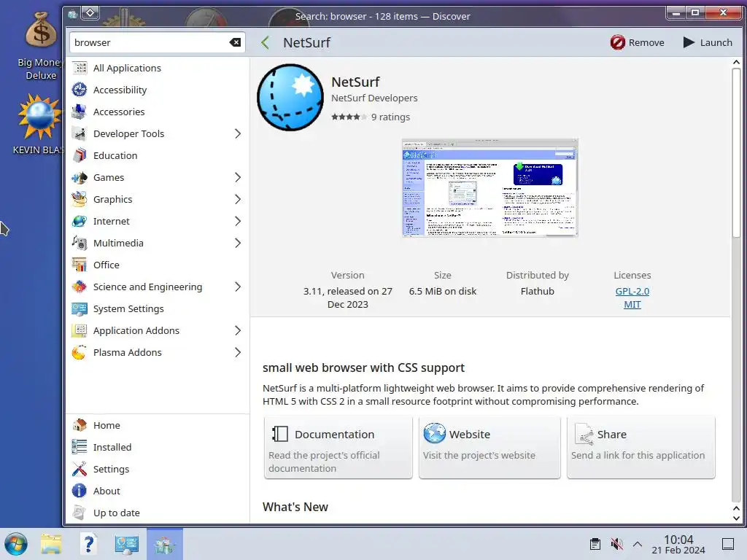Click the Education category icon
Screen dimensions: 747x560
80,156
